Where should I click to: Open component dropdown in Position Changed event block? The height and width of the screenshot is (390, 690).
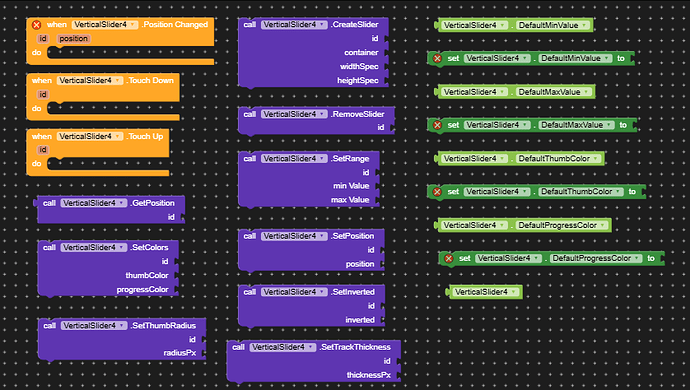pyautogui.click(x=105, y=25)
